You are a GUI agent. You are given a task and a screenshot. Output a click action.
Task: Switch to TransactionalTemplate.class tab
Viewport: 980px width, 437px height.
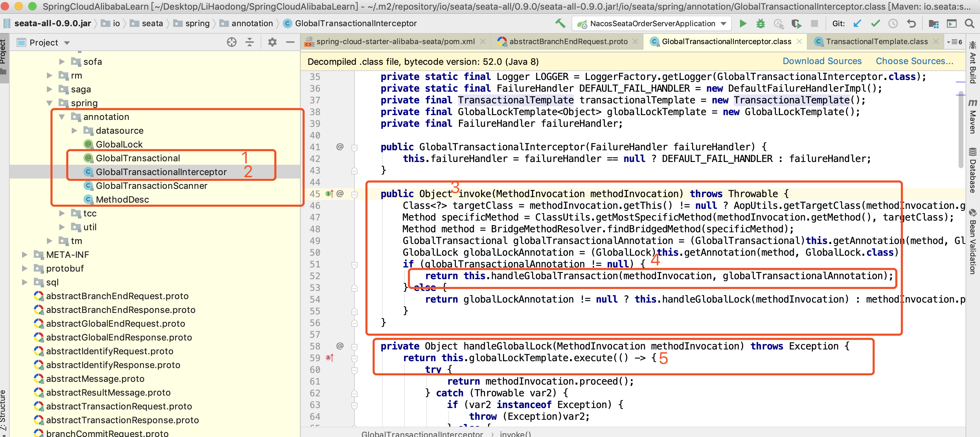click(876, 41)
